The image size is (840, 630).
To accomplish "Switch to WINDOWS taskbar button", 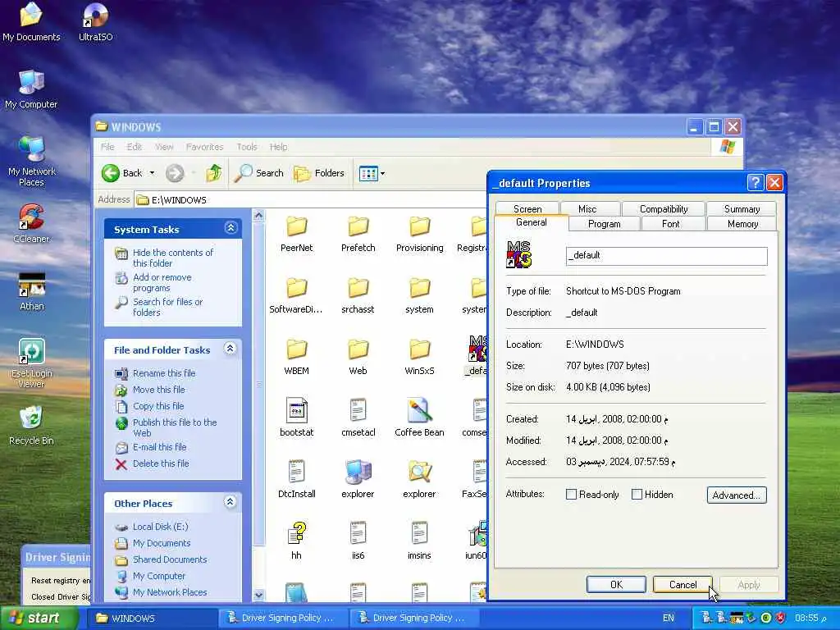I will (x=152, y=619).
